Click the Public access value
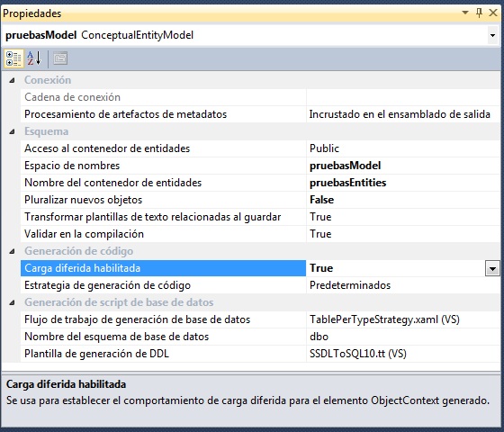The width and height of the screenshot is (504, 432). [x=324, y=148]
